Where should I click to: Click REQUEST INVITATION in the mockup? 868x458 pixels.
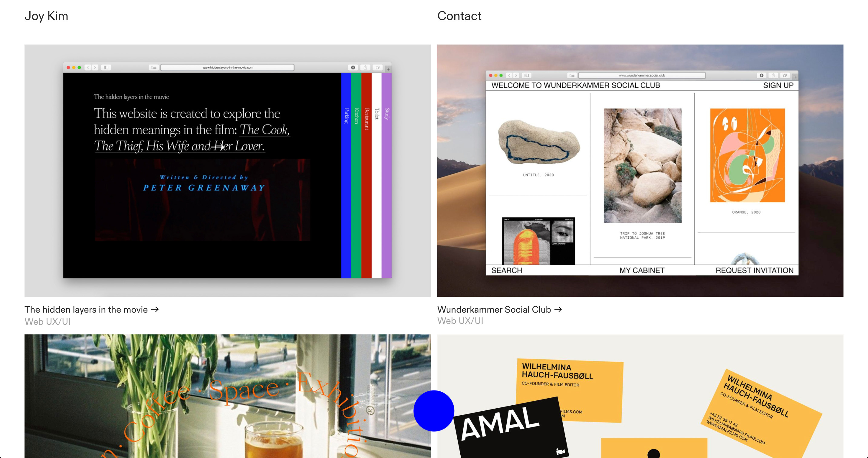(754, 270)
